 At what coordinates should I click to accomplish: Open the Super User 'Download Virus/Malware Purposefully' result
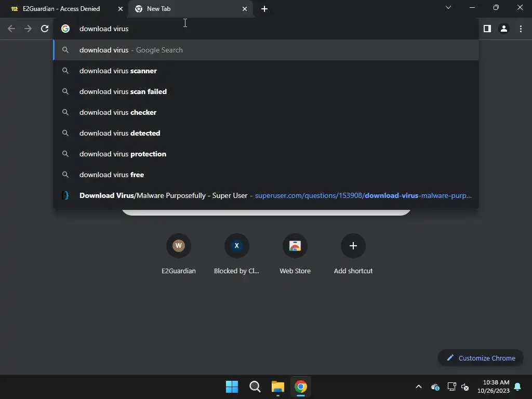pos(266,195)
